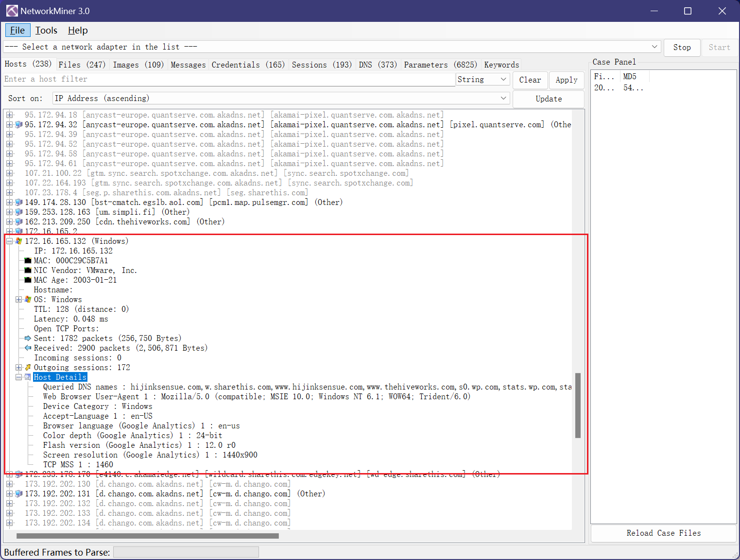
Task: Expand the OS: Windows node
Action: pyautogui.click(x=18, y=299)
